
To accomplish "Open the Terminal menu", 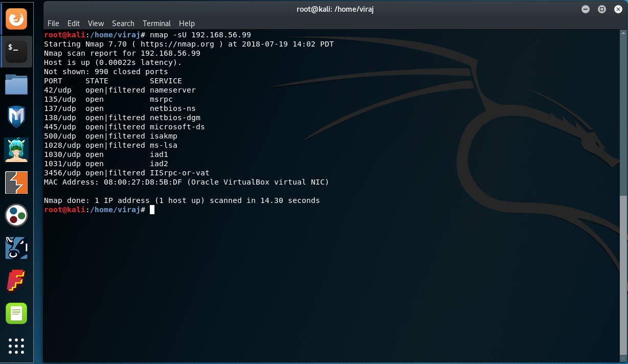I will (x=156, y=24).
